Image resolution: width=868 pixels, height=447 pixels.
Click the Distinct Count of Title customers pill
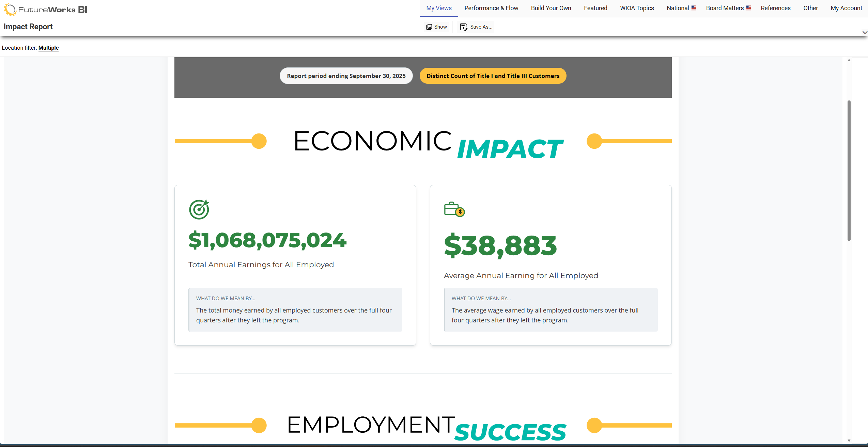pos(493,76)
